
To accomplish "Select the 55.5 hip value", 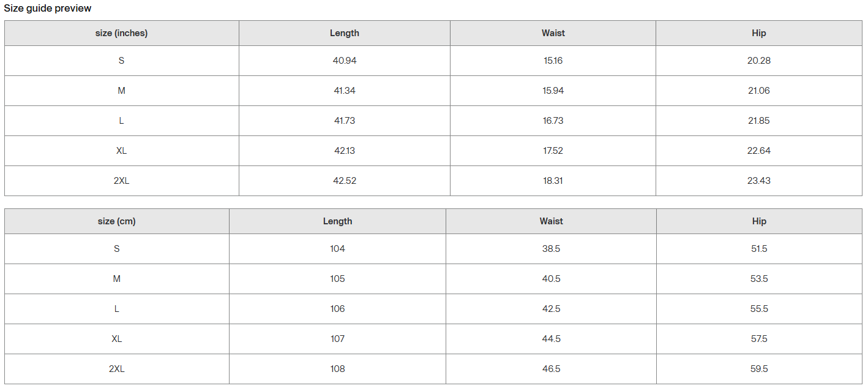I will point(759,309).
